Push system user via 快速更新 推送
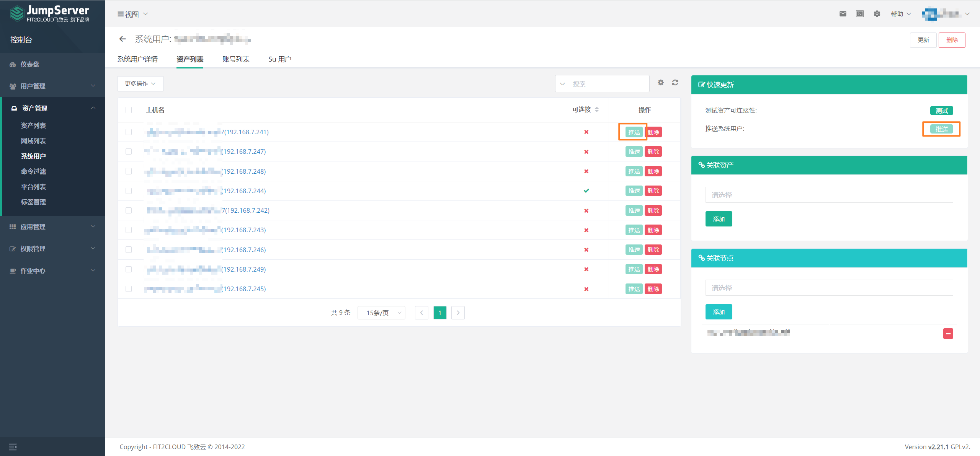This screenshot has width=980, height=456. click(941, 129)
